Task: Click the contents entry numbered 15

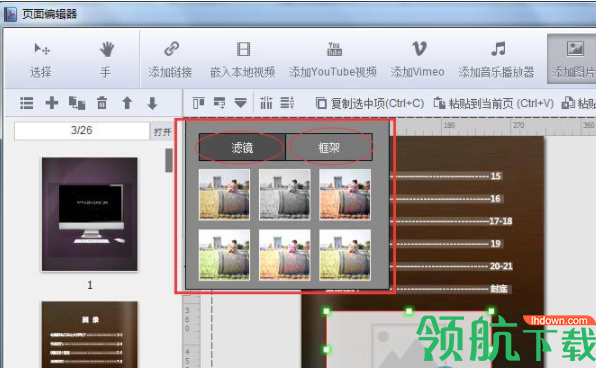Action: point(447,176)
